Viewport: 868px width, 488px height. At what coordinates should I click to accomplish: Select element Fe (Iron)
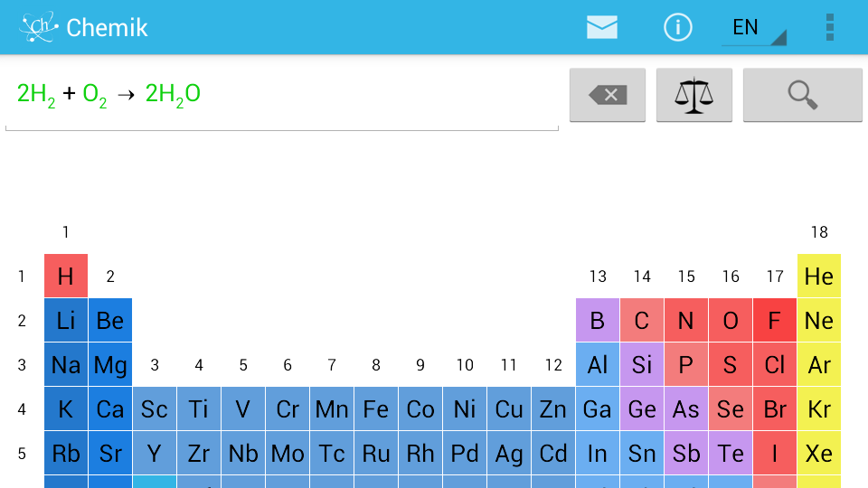376,408
